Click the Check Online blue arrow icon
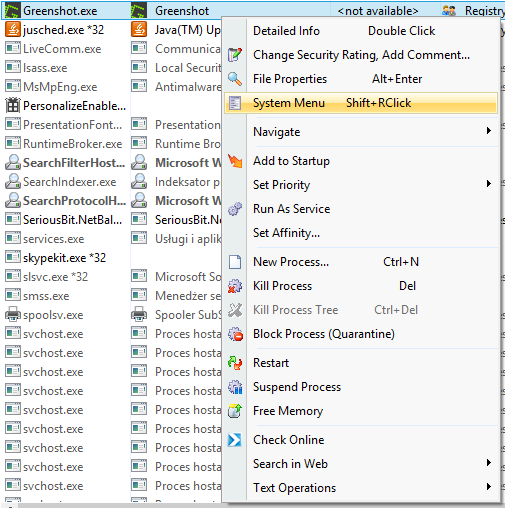505x508 pixels. pos(235,440)
